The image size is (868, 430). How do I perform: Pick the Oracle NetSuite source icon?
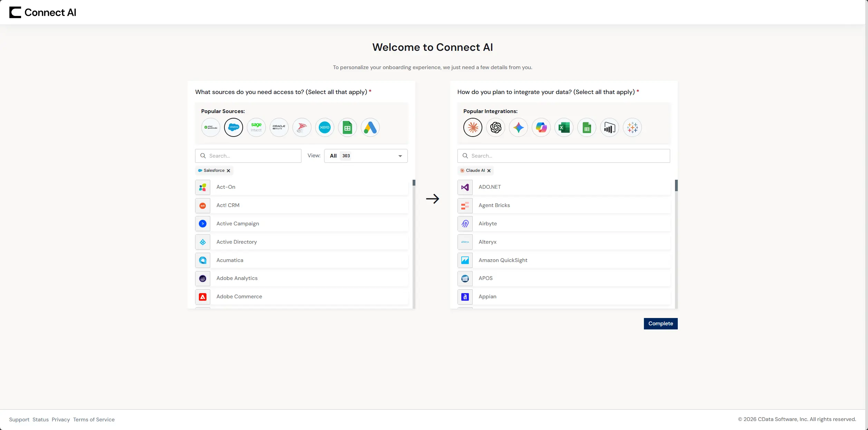(279, 128)
